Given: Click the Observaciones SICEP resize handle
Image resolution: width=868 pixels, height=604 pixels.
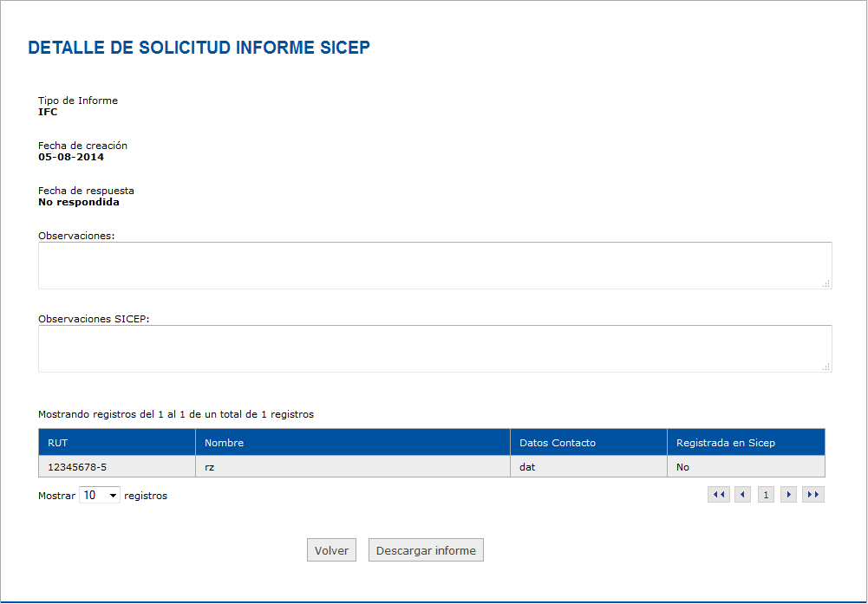Looking at the screenshot, I should click(x=826, y=367).
